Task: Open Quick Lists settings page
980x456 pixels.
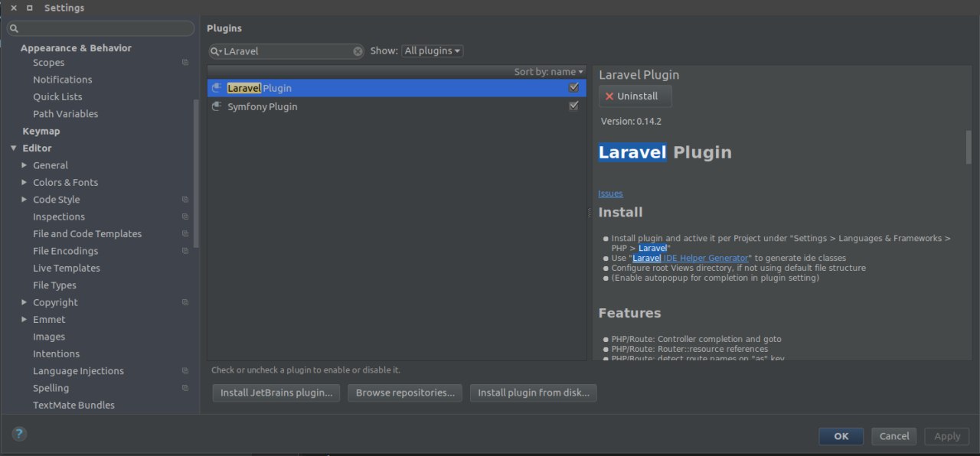Action: (57, 96)
